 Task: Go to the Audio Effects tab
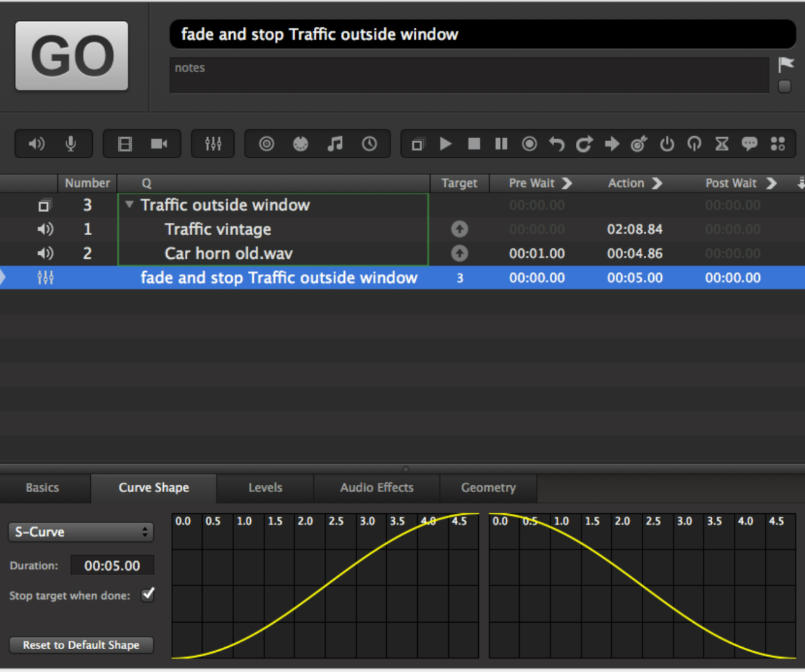pyautogui.click(x=377, y=488)
